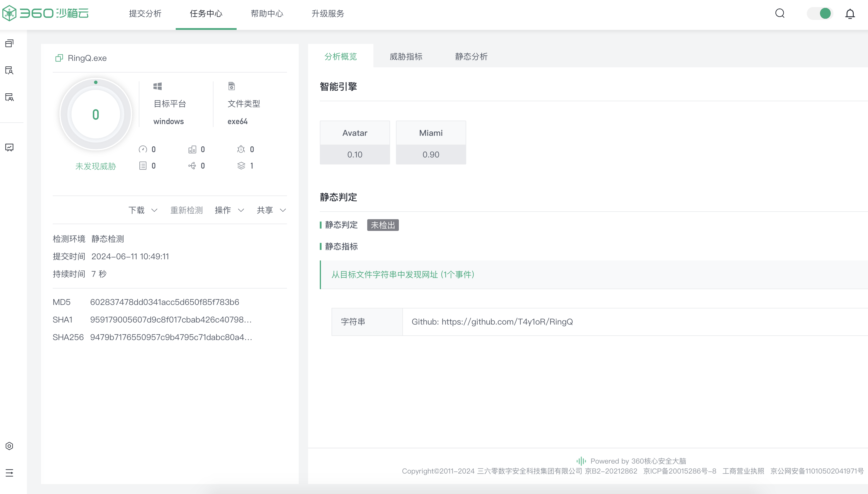This screenshot has width=868, height=494.
Task: Toggle the green switch in header
Action: (x=820, y=13)
